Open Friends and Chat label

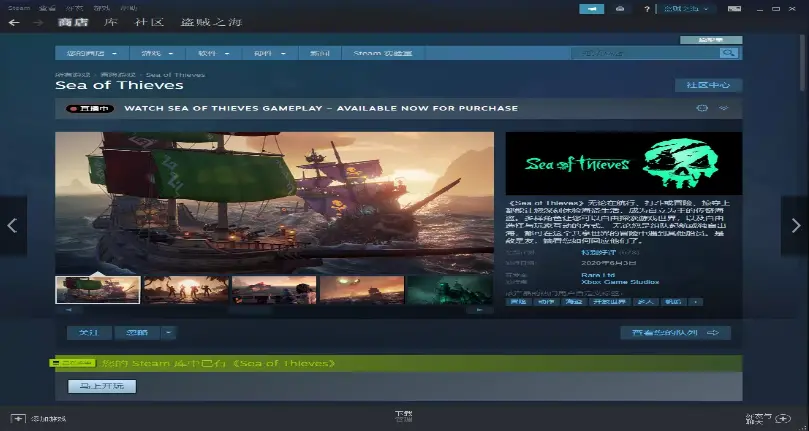[x=759, y=418]
